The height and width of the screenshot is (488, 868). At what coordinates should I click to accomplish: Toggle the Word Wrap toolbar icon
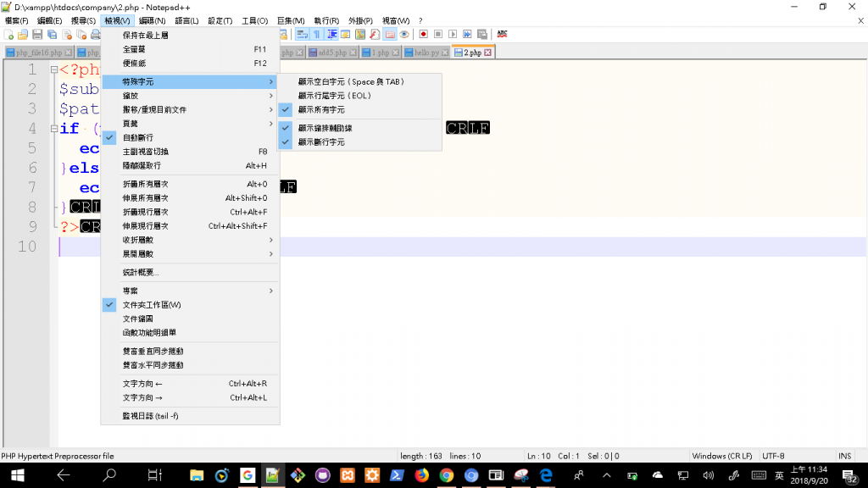click(x=302, y=34)
